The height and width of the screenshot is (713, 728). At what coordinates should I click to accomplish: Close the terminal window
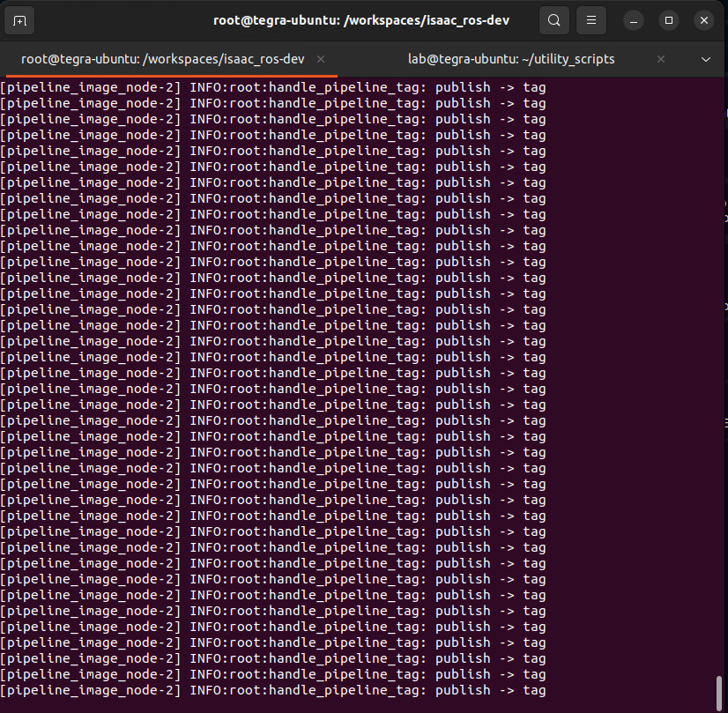[704, 20]
